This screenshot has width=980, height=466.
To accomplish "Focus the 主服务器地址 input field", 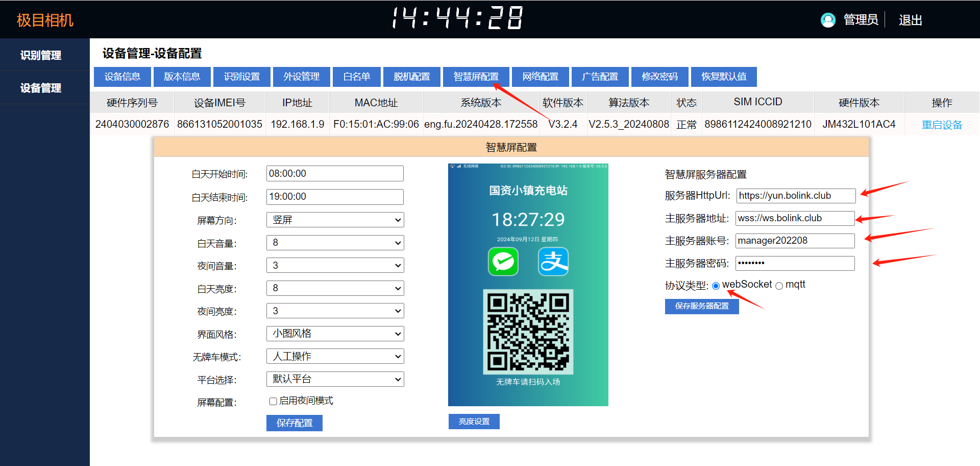I will (795, 218).
